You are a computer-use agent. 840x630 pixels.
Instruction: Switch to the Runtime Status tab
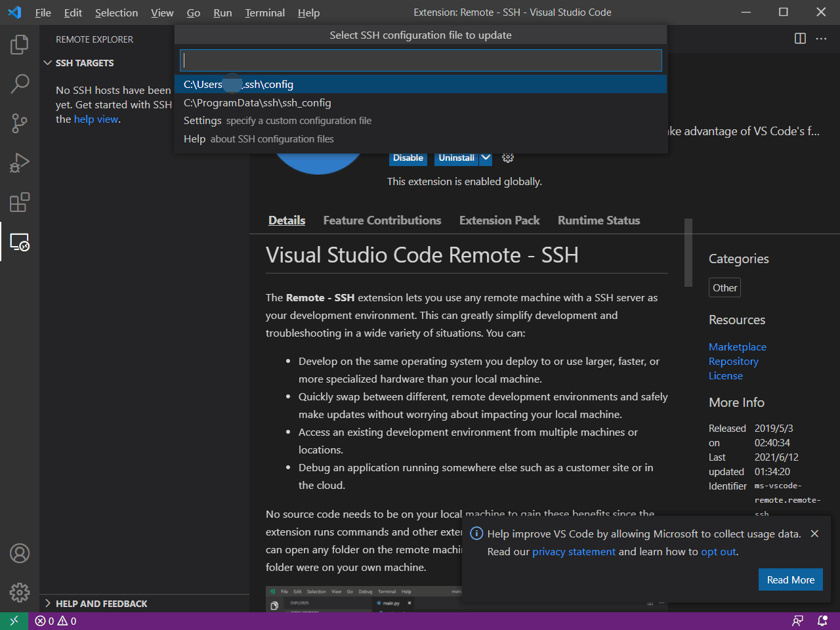pos(598,220)
